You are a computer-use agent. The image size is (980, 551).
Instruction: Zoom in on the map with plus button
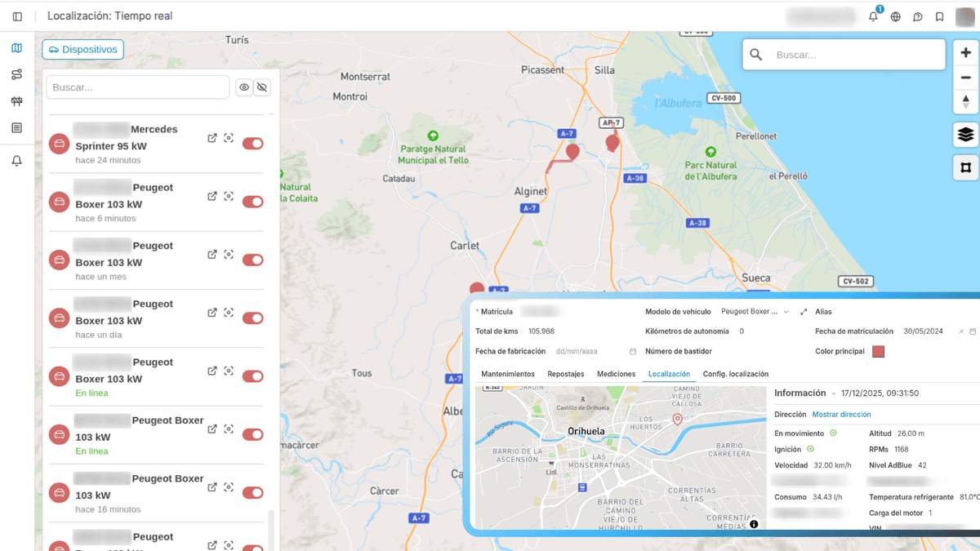[966, 53]
